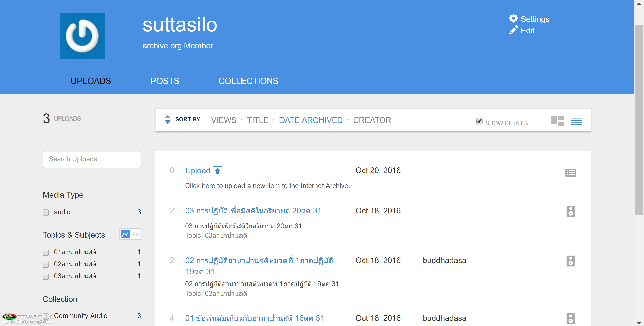Click the page scrollbar up arrow
The width and height of the screenshot is (644, 326).
pos(639,4)
